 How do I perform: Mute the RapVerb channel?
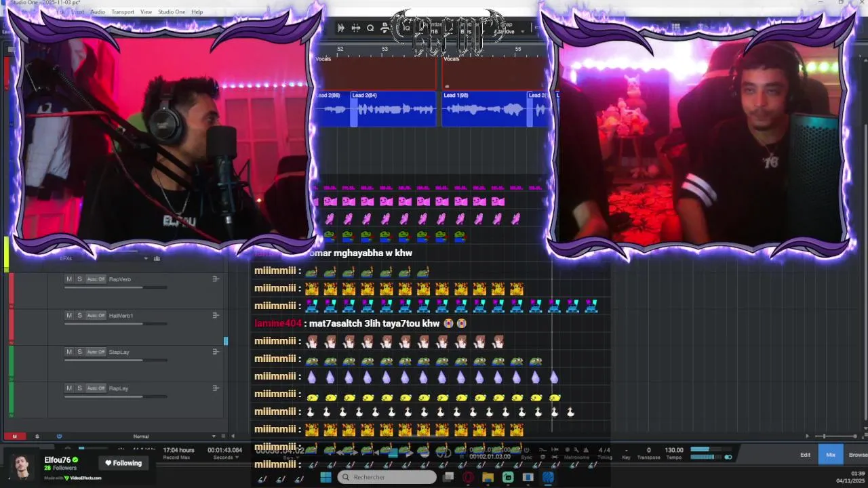pyautogui.click(x=68, y=279)
